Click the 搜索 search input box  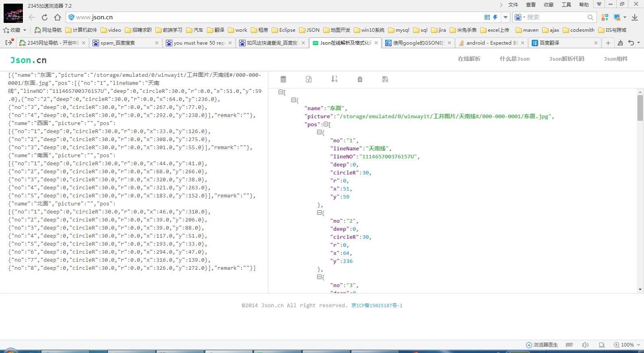tap(555, 17)
